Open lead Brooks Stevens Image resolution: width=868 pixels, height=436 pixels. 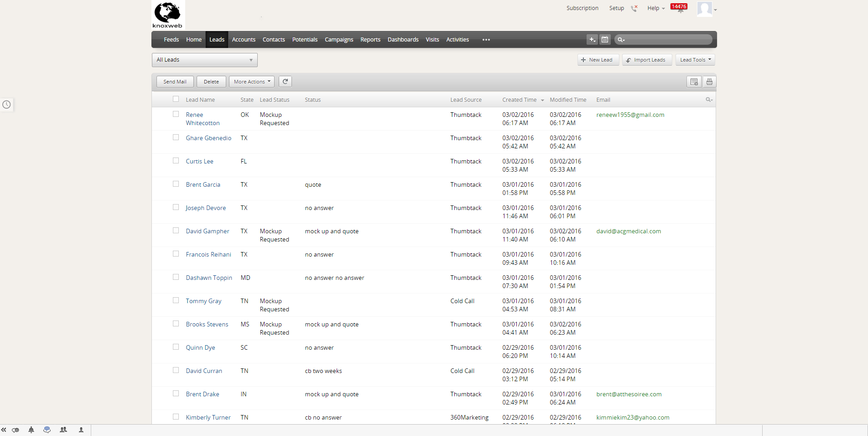207,324
